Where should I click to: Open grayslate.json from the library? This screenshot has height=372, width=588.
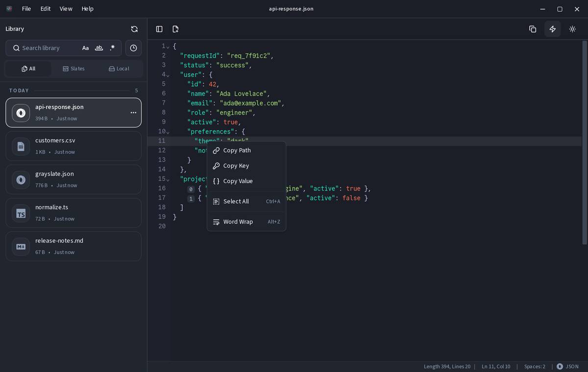click(x=73, y=179)
